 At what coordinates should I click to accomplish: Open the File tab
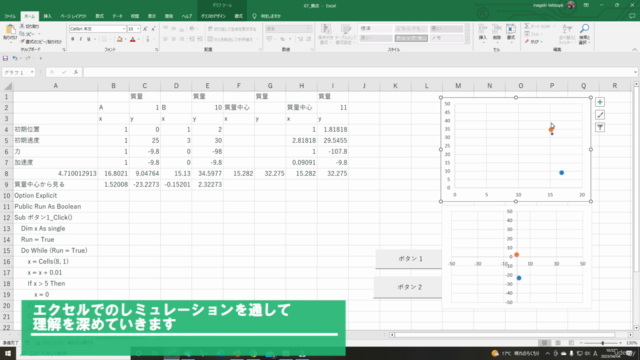tap(10, 16)
